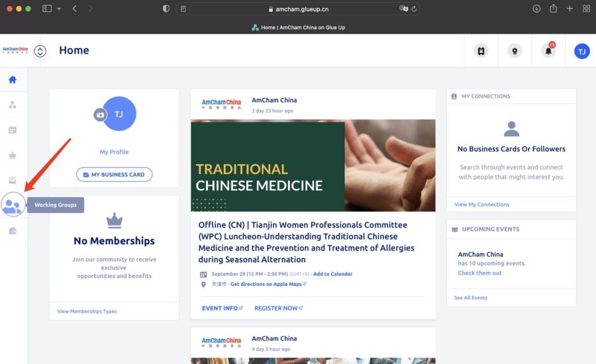This screenshot has height=364, width=596.
Task: Open the notifications bell icon
Action: click(548, 51)
